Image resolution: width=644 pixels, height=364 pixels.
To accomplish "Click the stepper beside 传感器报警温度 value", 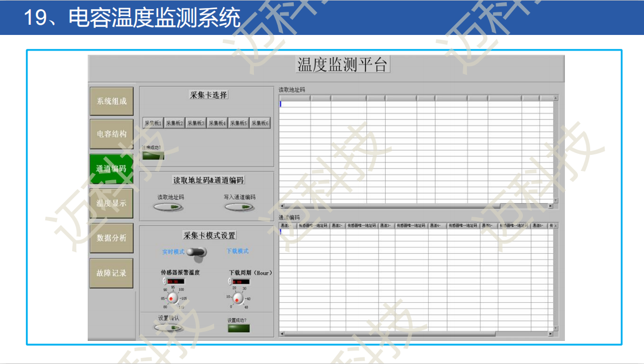I will 164,281.
